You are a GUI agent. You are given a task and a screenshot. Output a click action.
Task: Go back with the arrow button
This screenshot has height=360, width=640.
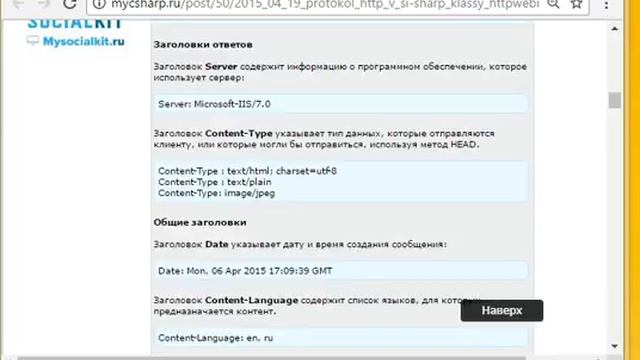click(x=18, y=4)
